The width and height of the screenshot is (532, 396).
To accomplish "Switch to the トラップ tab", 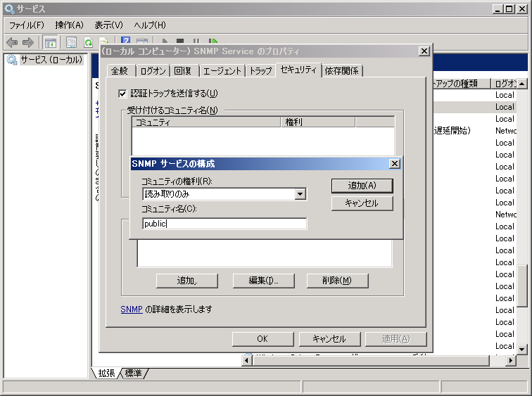I will 260,71.
